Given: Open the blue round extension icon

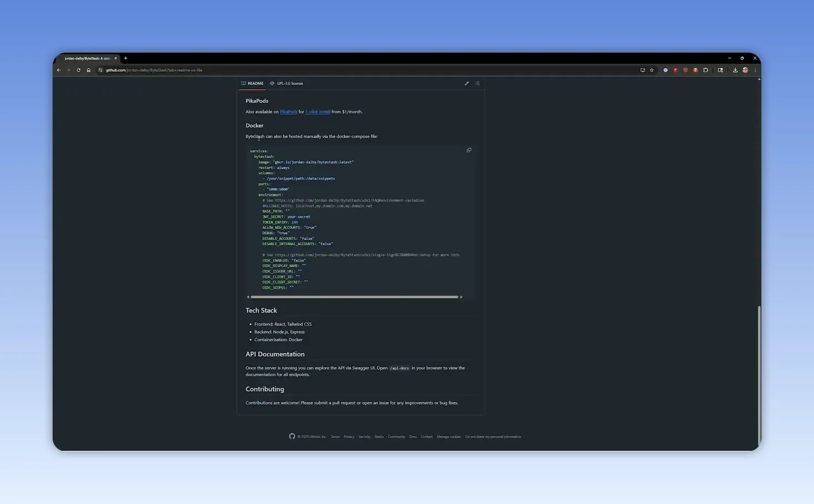Looking at the screenshot, I should (666, 70).
